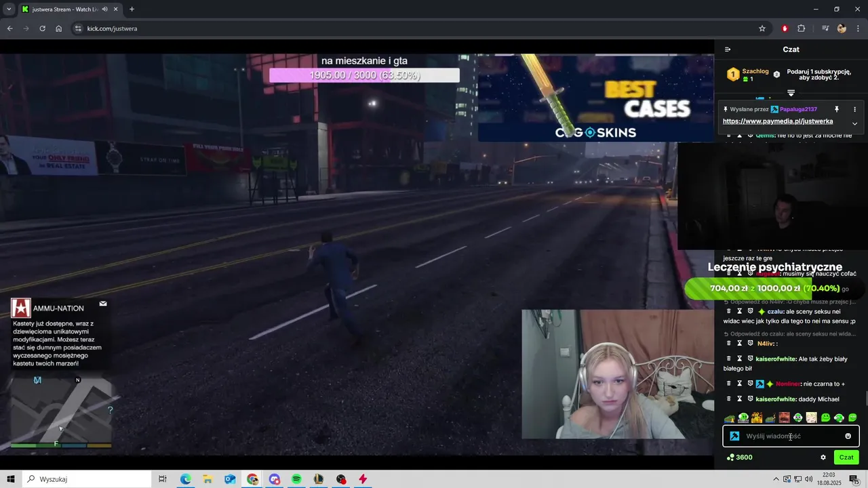Open the media control button in Chrome toolbar
This screenshot has width=868, height=488.
pos(825,28)
